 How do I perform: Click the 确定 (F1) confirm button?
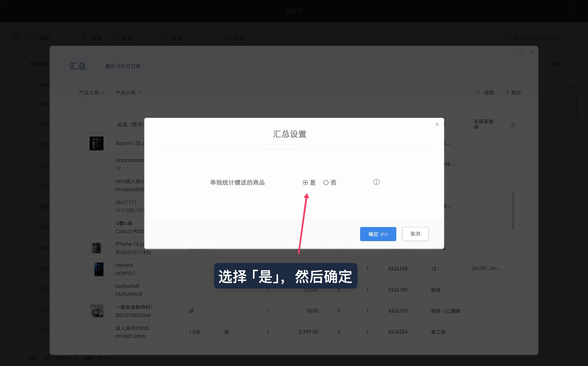point(378,234)
